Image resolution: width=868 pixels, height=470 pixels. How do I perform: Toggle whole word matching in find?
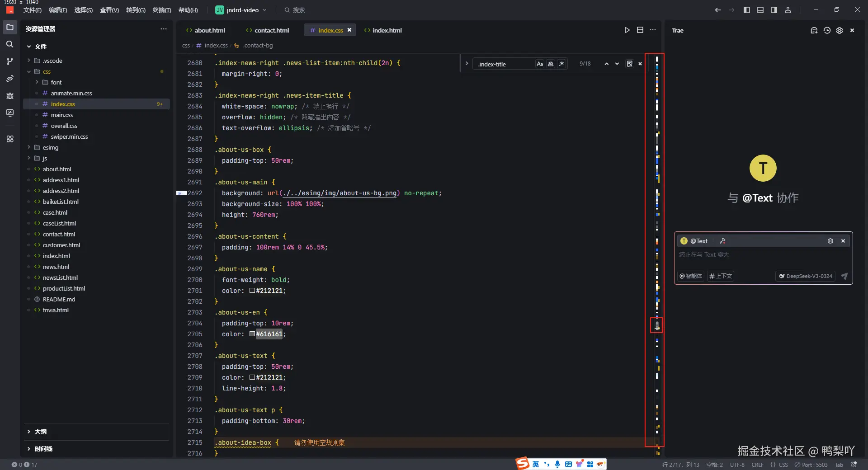pyautogui.click(x=551, y=64)
